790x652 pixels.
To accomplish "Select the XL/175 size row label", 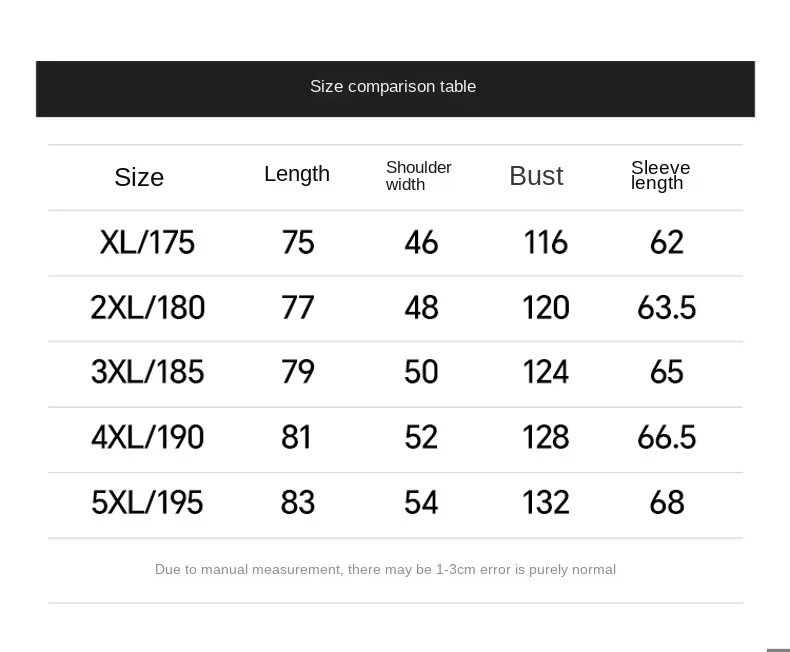I will pyautogui.click(x=147, y=243).
